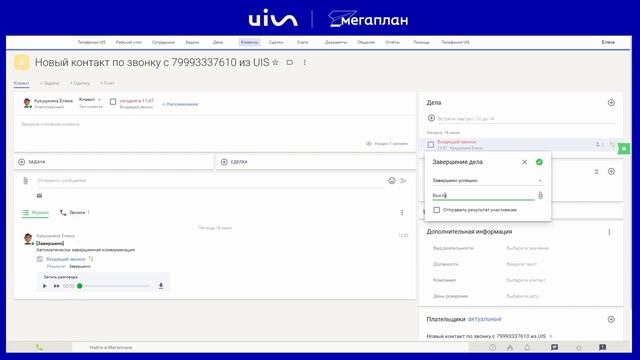Click the green phone icon in the bottom bar

(x=39, y=347)
